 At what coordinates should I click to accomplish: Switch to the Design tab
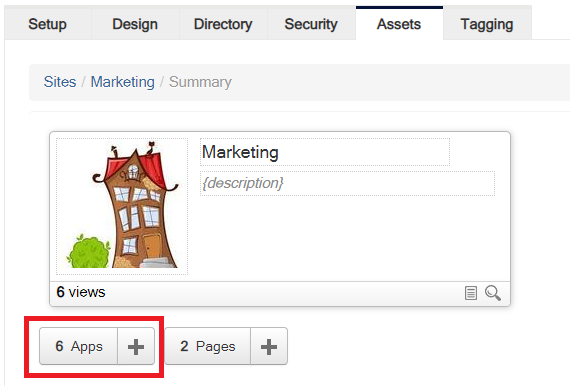(x=135, y=24)
